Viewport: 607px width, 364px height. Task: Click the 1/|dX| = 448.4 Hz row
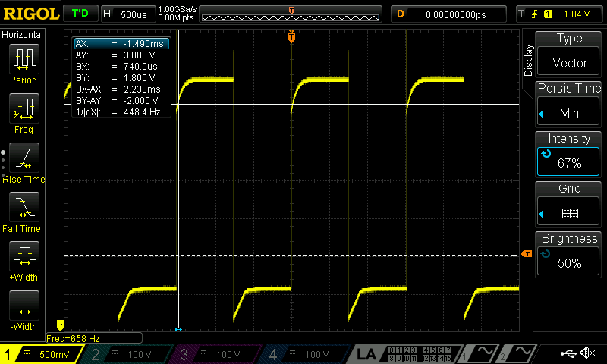(121, 112)
